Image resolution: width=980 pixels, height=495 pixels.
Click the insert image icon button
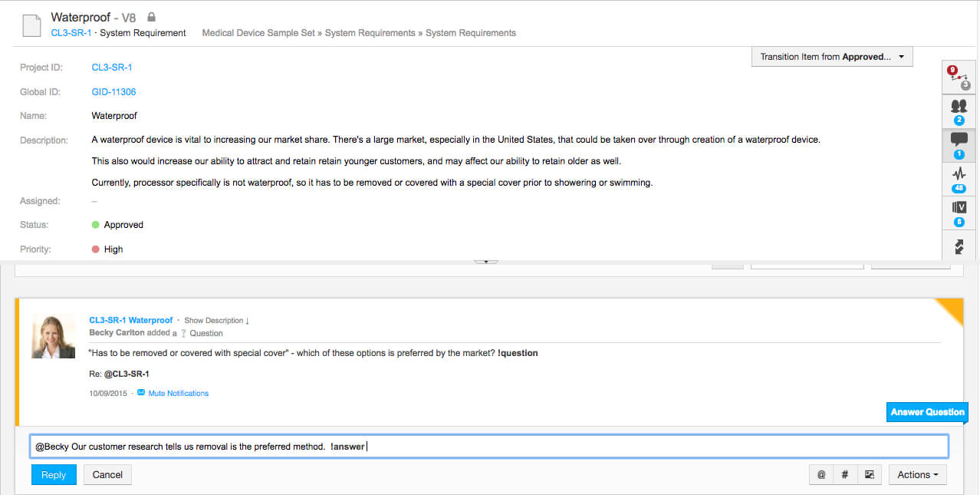click(869, 475)
